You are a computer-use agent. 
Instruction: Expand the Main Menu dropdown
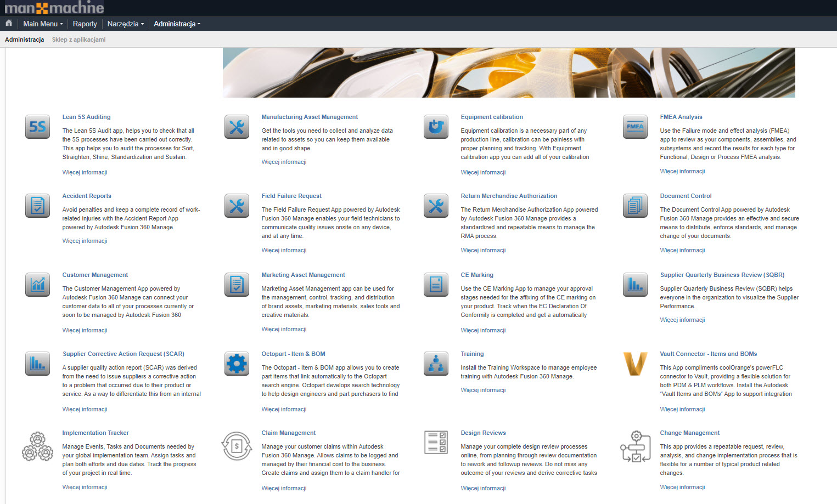coord(43,24)
